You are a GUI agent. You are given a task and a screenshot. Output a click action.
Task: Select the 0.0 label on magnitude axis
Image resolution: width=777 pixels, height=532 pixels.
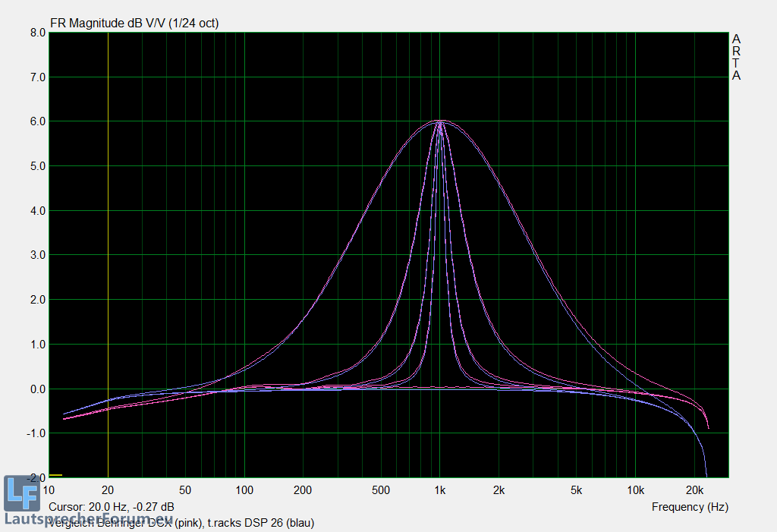tap(37, 389)
